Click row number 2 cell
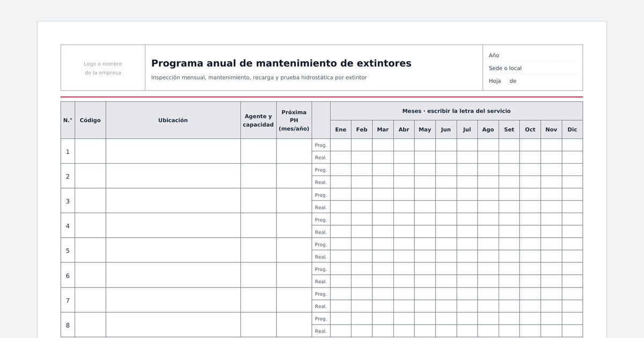644x338 pixels. click(68, 176)
